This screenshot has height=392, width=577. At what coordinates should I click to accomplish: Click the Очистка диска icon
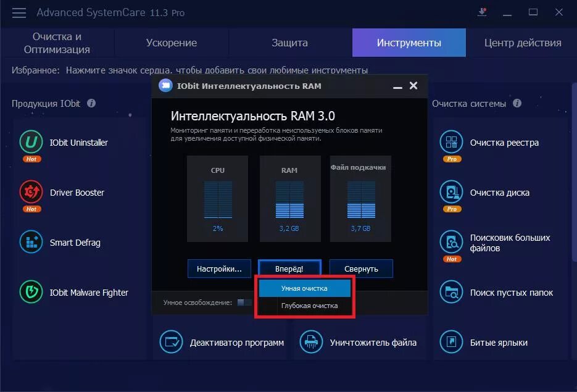pos(451,192)
